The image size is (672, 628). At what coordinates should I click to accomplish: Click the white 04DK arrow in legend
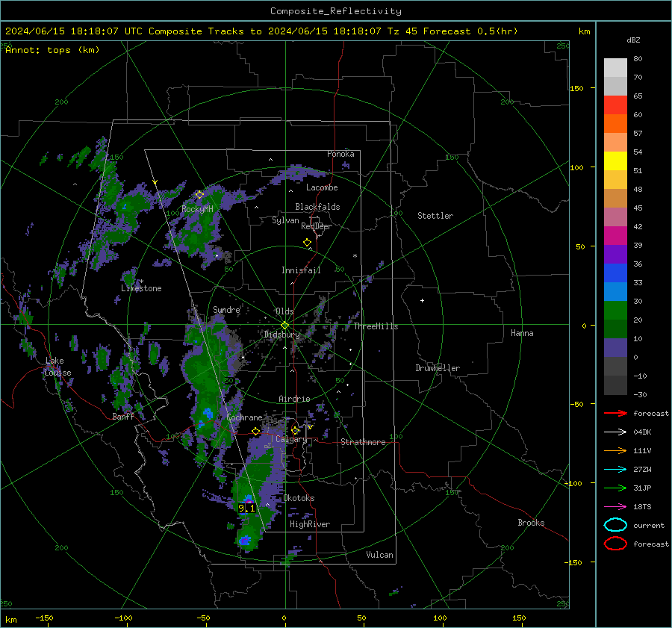coord(615,432)
